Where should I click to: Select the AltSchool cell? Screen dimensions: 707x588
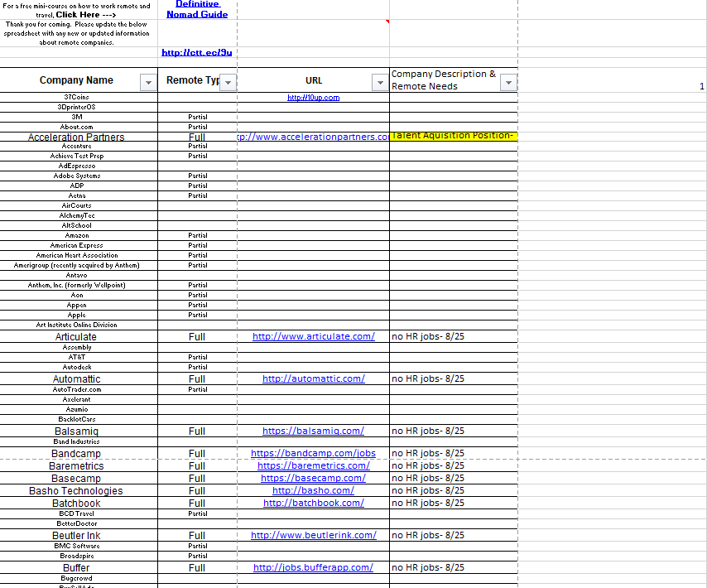tap(77, 225)
